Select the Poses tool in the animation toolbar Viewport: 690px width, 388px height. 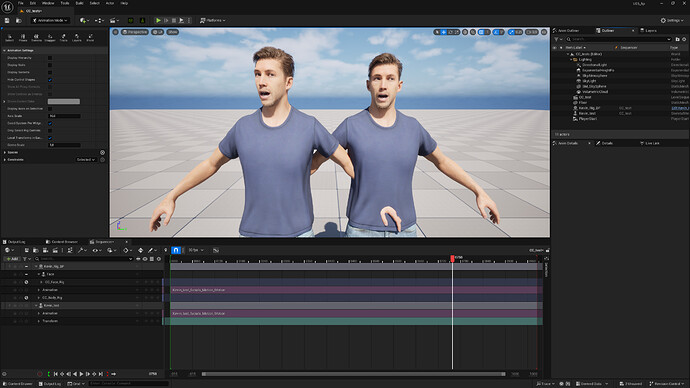[23, 37]
